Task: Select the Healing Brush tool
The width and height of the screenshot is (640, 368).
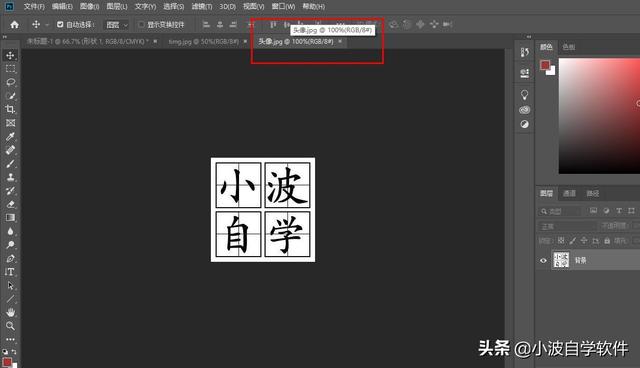Action: (10, 150)
